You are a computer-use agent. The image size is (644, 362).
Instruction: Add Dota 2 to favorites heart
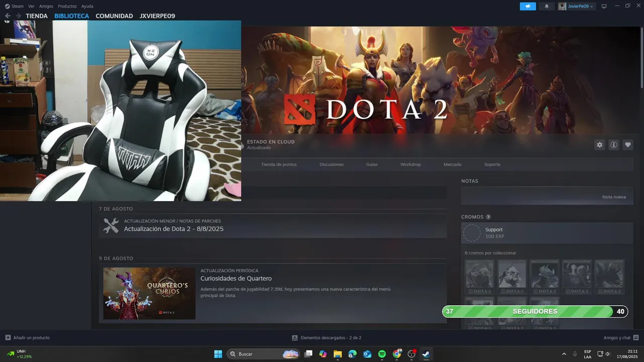coord(628,145)
